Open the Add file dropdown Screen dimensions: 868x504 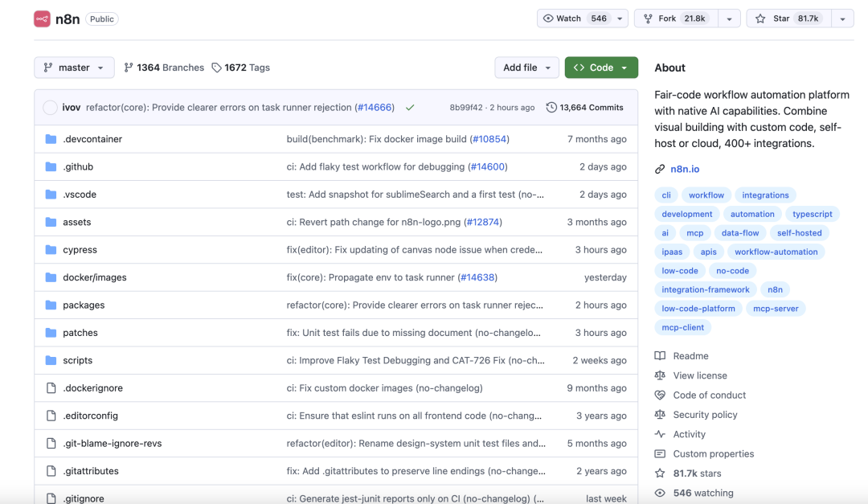[526, 68]
